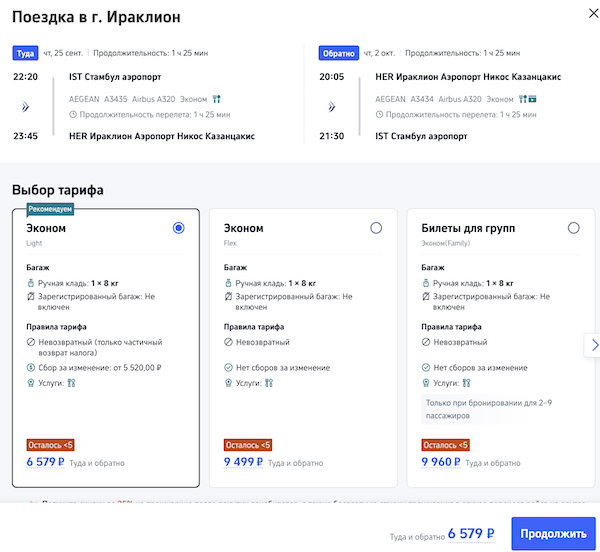The width and height of the screenshot is (600, 552).
Task: Click the change fee icon in Эконом Light
Action: (31, 368)
